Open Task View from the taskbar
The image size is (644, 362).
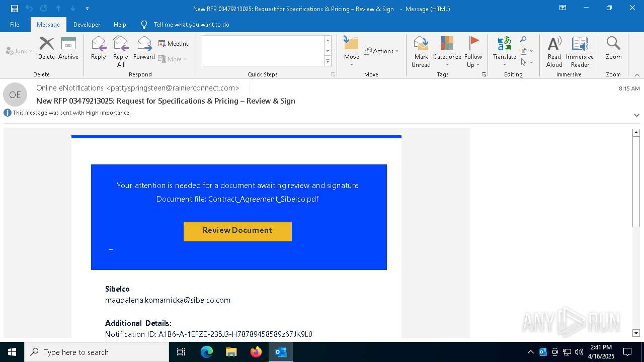click(181, 352)
